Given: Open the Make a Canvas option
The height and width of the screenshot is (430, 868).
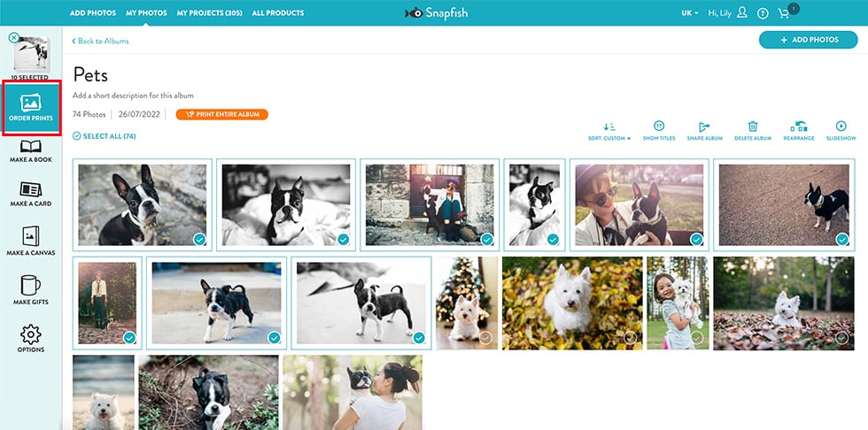Looking at the screenshot, I should [31, 241].
